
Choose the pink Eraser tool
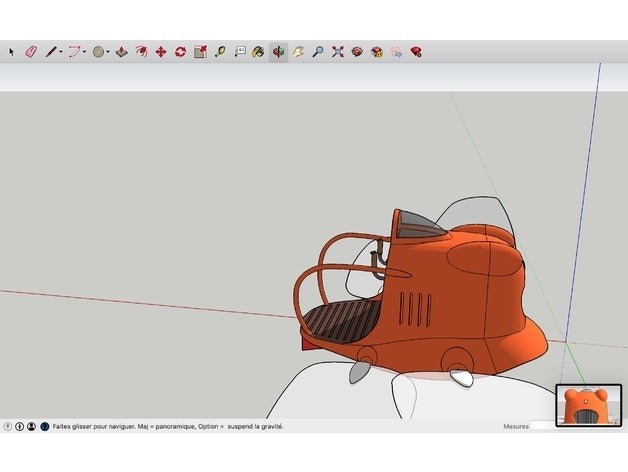pyautogui.click(x=30, y=51)
